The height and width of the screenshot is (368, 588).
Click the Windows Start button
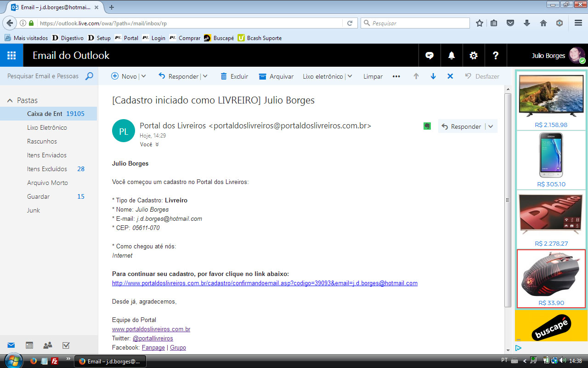point(13,360)
